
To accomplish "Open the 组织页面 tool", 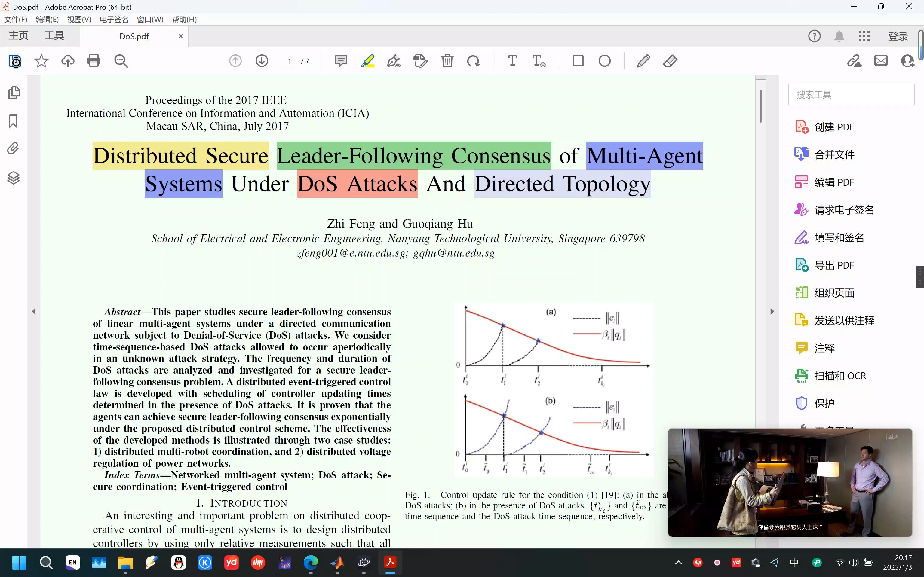I will pos(825,293).
